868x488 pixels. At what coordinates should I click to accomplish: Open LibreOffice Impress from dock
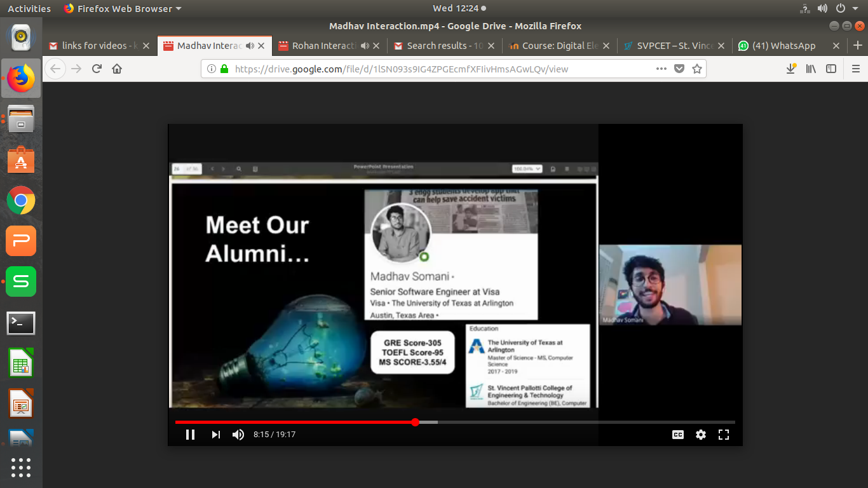coord(21,403)
